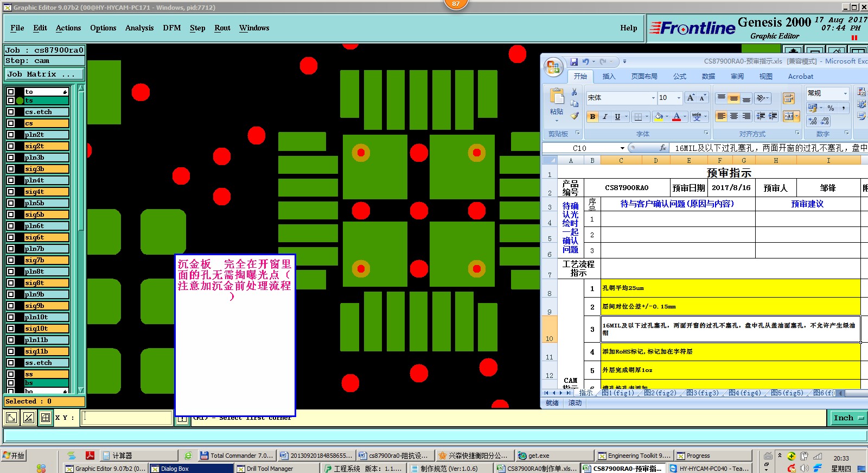Open 计算器 calculator from taskbar

click(x=139, y=456)
